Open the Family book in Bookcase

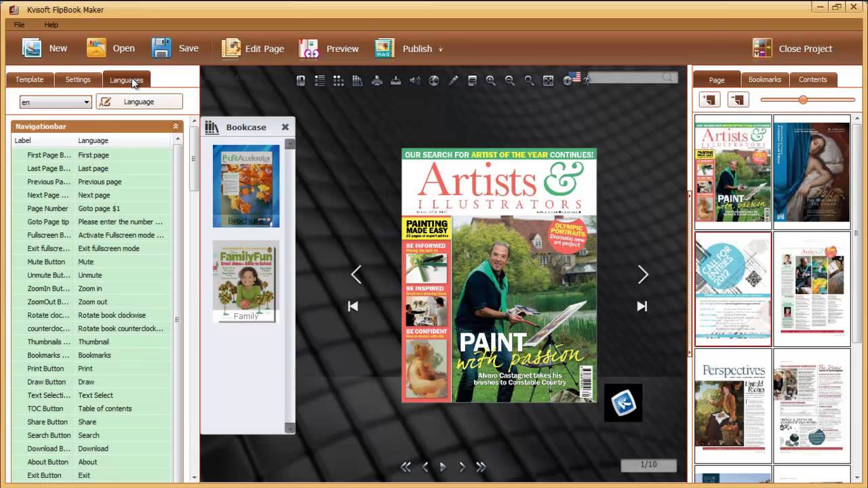[245, 281]
